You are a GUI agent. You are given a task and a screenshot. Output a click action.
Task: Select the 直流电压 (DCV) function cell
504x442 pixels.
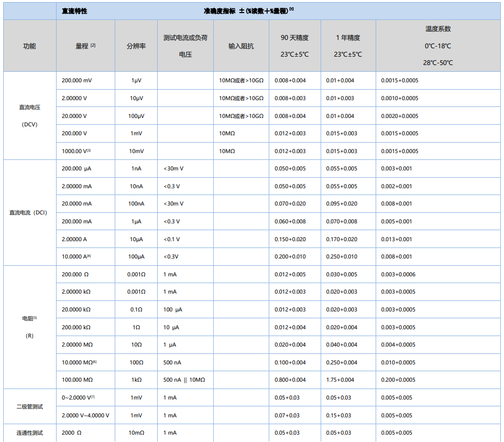29,116
